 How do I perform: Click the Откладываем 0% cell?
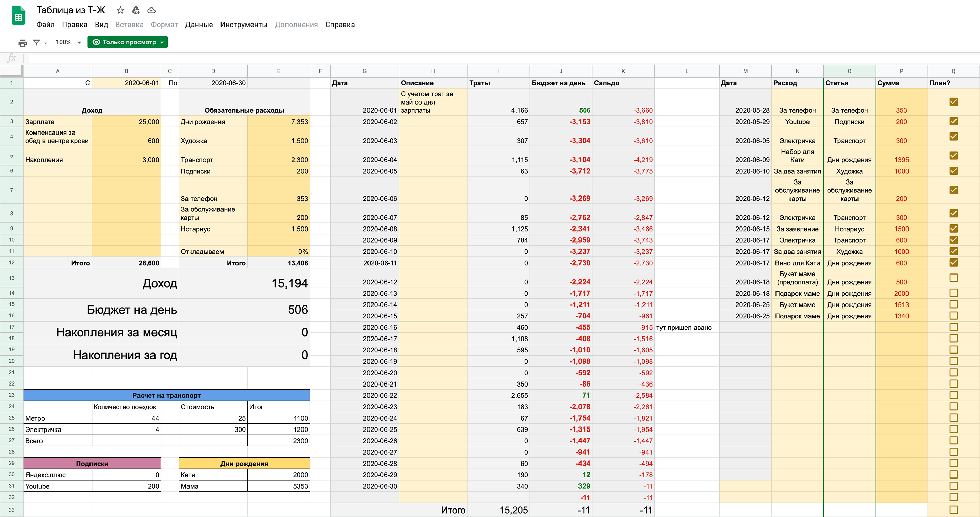pos(278,252)
